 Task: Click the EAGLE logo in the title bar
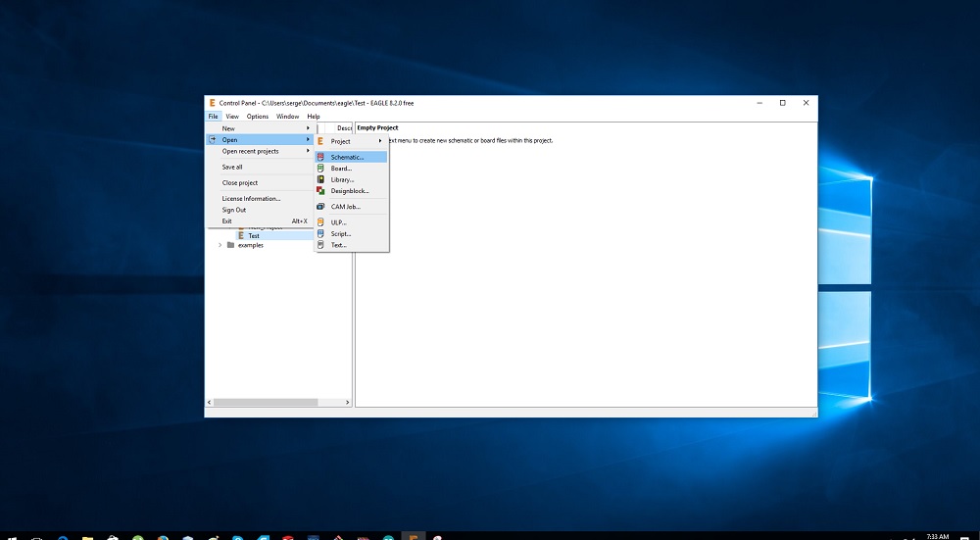(213, 103)
